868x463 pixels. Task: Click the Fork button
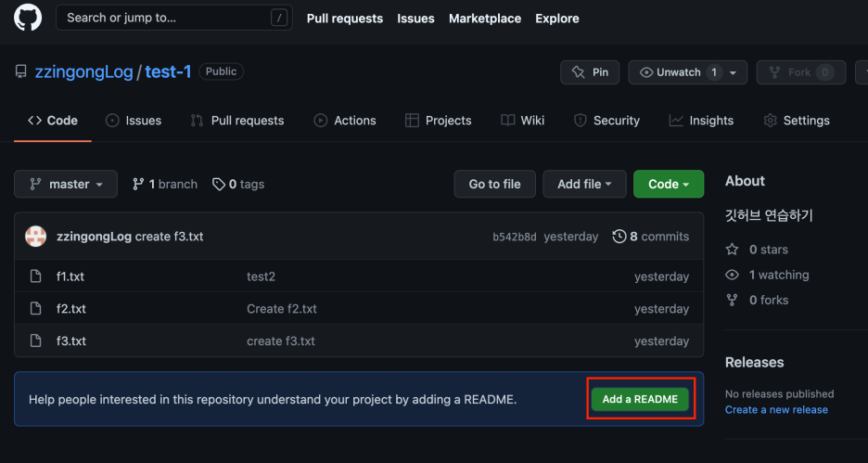pos(801,72)
